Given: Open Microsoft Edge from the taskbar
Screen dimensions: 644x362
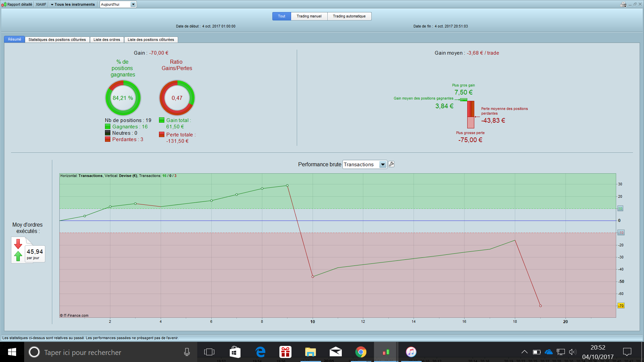Looking at the screenshot, I should point(260,352).
